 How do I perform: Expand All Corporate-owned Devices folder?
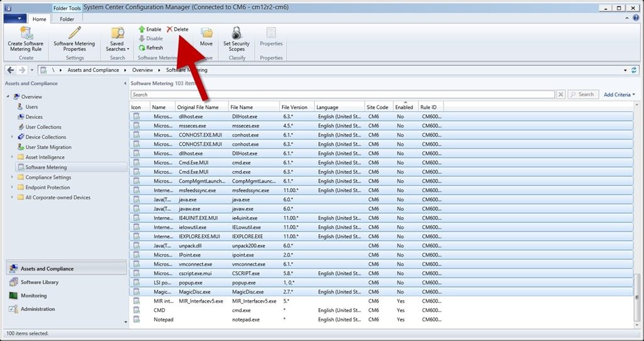coord(13,197)
